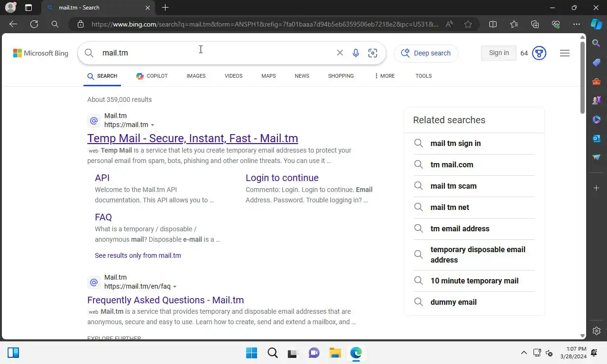Open the Collections icon in the toolbar

(535, 24)
